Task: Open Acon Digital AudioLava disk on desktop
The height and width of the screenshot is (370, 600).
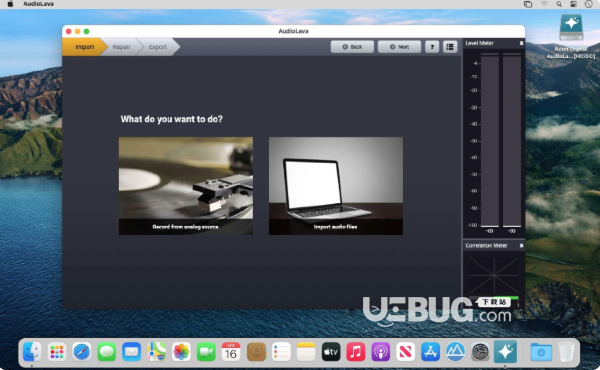Action: pyautogui.click(x=571, y=36)
